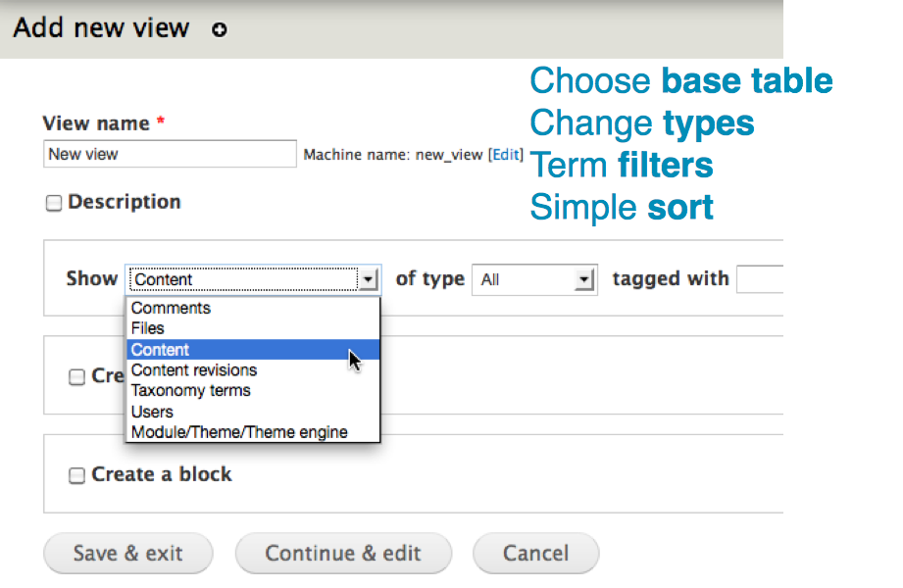903x588 pixels.
Task: Focus the View name text field
Action: pyautogui.click(x=170, y=154)
